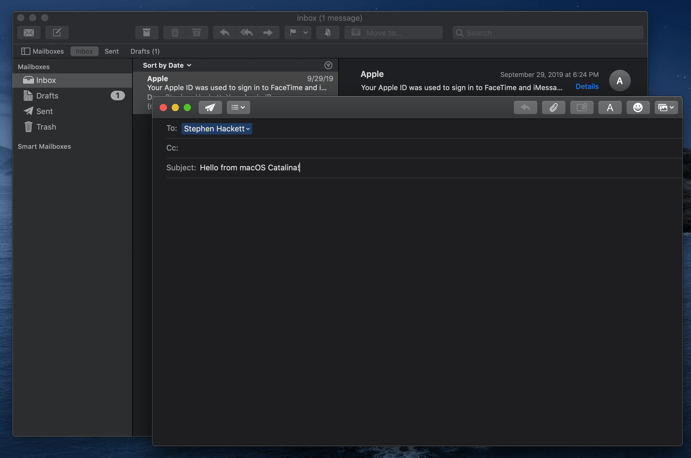
Task: Click the Cc field
Action: pyautogui.click(x=424, y=148)
